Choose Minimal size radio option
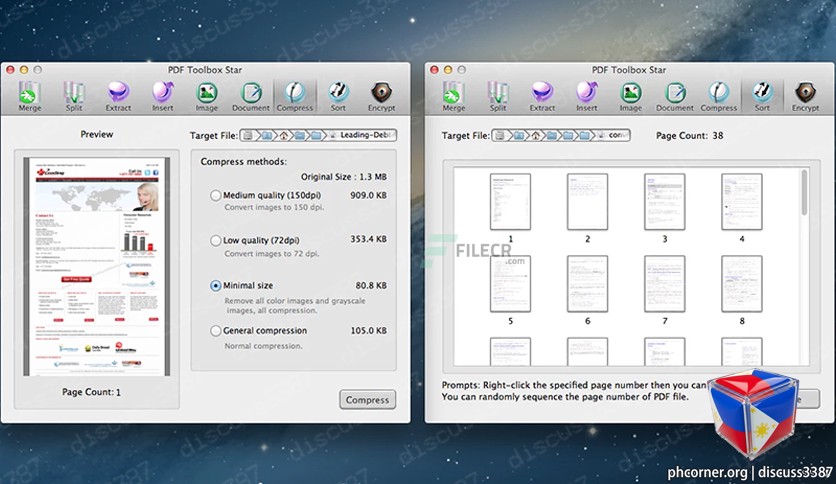 pyautogui.click(x=215, y=286)
